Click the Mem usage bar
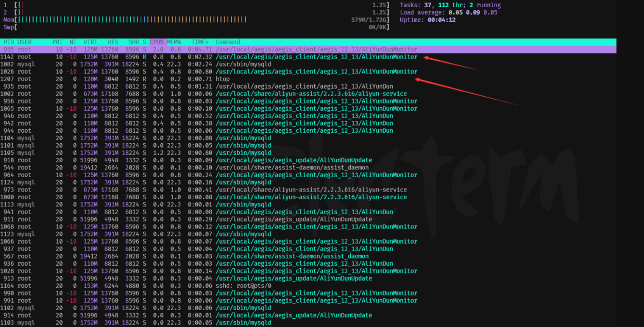The width and height of the screenshot is (644, 327). [x=196, y=20]
